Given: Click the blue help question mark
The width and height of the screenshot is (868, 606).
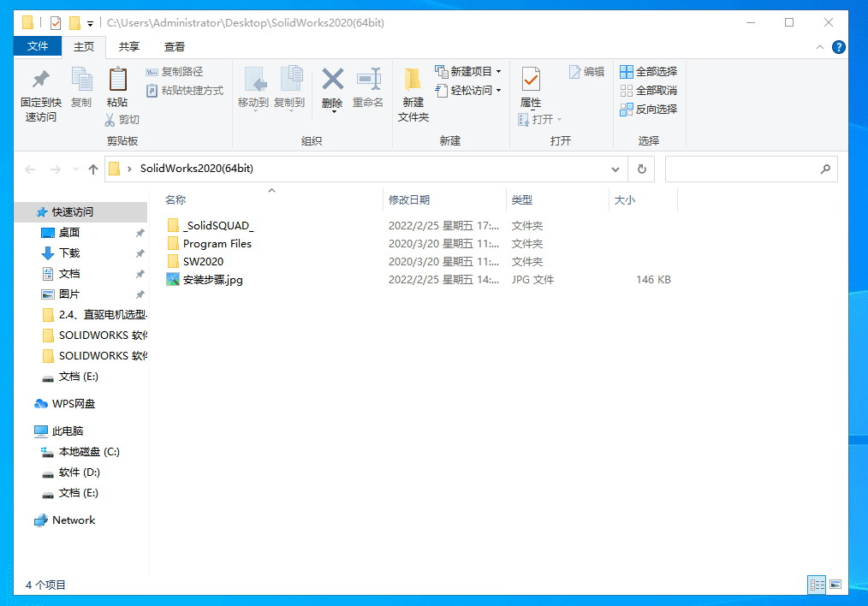Looking at the screenshot, I should pyautogui.click(x=838, y=47).
